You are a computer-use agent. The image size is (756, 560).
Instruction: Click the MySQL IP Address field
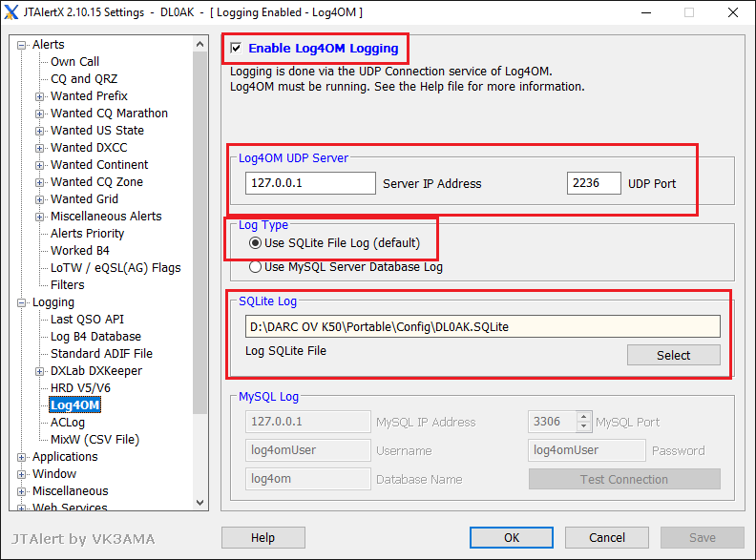pos(308,422)
